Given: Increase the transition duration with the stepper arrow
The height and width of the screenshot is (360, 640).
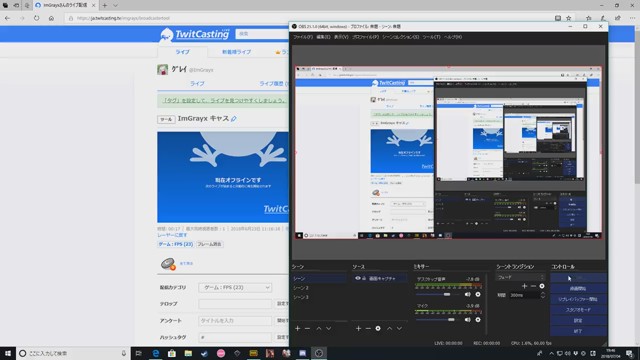Looking at the screenshot, I should [543, 293].
